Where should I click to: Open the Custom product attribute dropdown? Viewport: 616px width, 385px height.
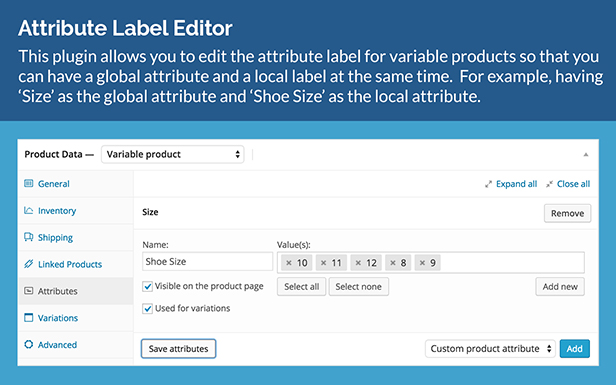click(490, 348)
